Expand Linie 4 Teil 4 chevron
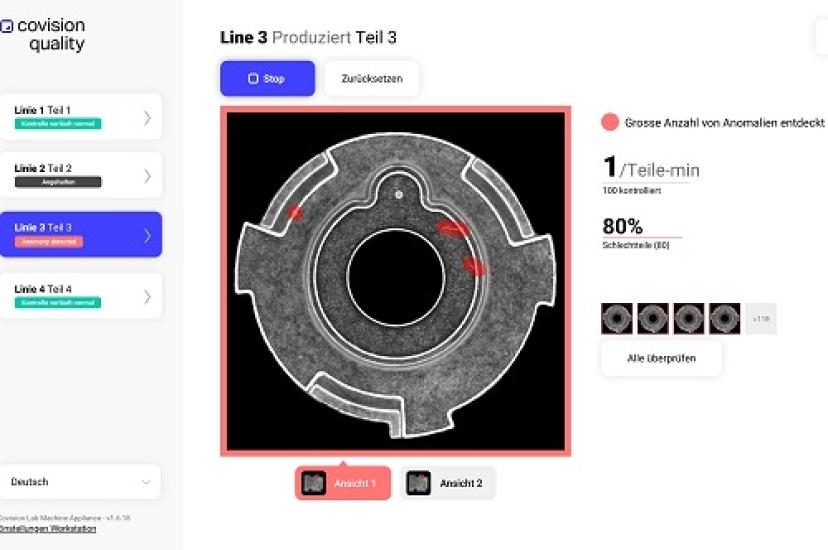The image size is (828, 550). [147, 297]
